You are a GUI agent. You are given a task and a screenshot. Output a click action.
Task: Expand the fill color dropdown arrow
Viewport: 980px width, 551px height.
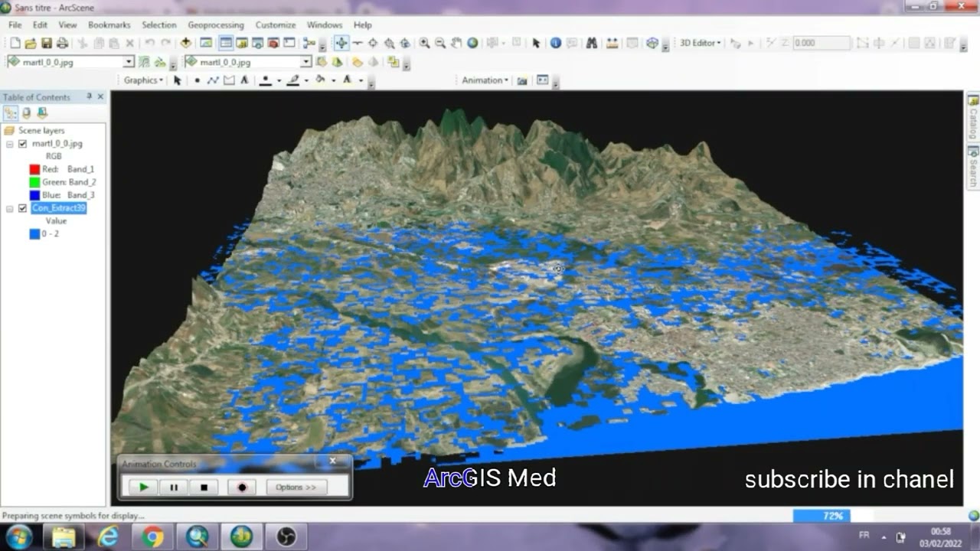click(334, 80)
